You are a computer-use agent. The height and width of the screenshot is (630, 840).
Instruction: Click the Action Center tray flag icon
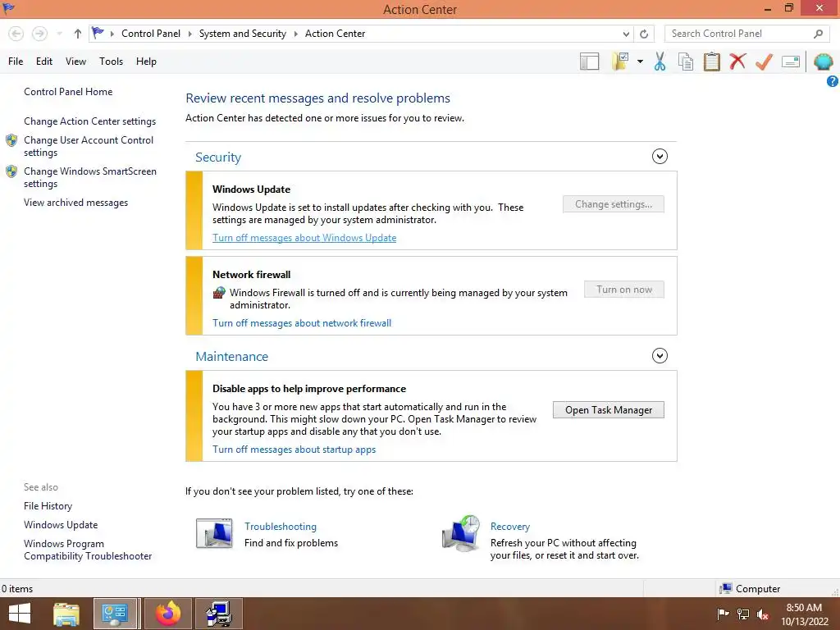tap(723, 614)
